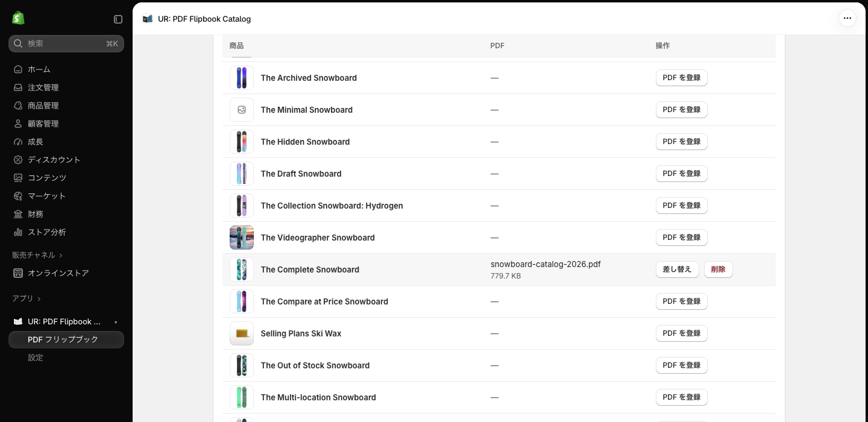Open 注文管理 in the sidebar
The width and height of the screenshot is (868, 422).
point(66,87)
